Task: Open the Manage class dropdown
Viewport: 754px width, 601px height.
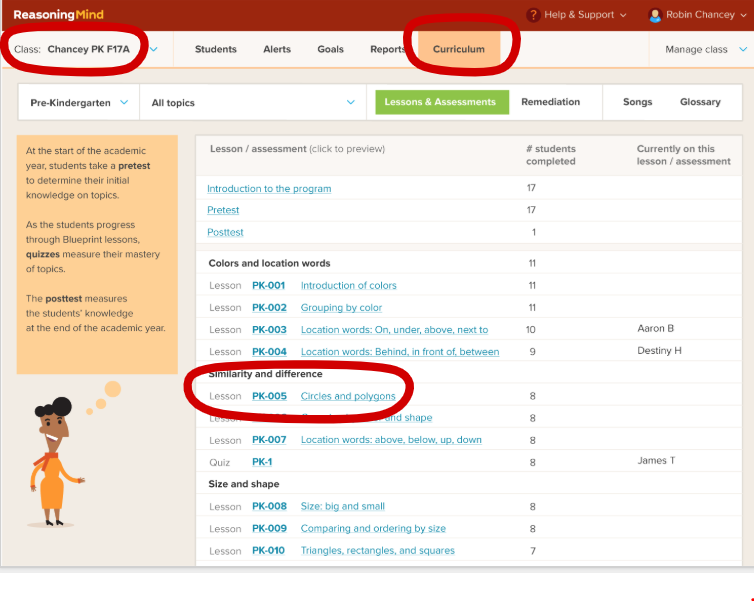Action: [x=706, y=49]
